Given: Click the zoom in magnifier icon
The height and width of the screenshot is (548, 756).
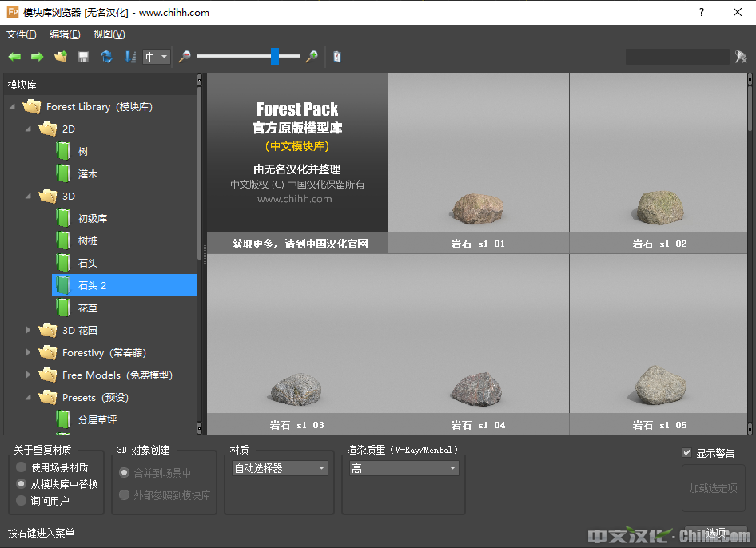Looking at the screenshot, I should coord(312,57).
